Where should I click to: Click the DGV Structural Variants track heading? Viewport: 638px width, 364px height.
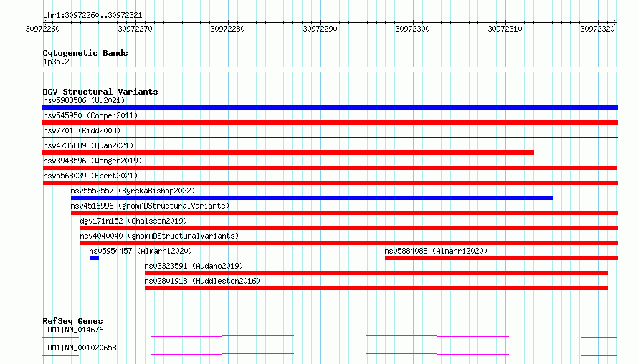100,92
